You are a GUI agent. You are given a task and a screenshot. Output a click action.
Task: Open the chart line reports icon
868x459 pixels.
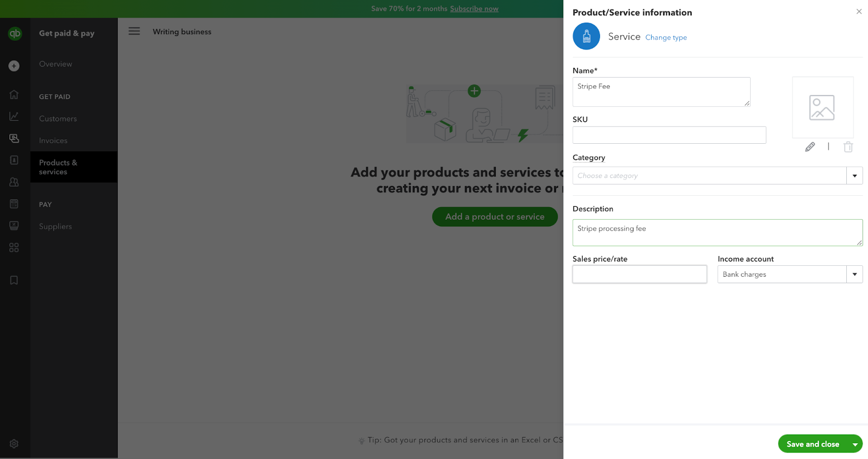click(14, 116)
